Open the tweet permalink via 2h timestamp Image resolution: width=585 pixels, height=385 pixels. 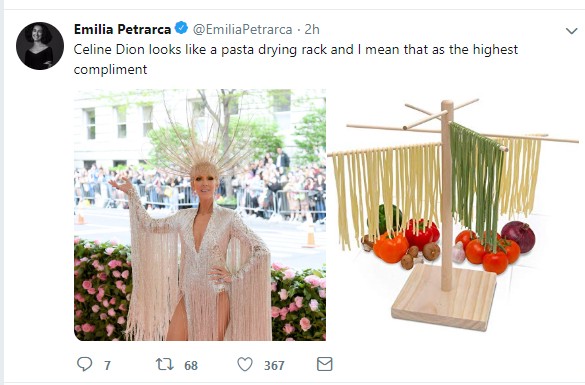(312, 29)
